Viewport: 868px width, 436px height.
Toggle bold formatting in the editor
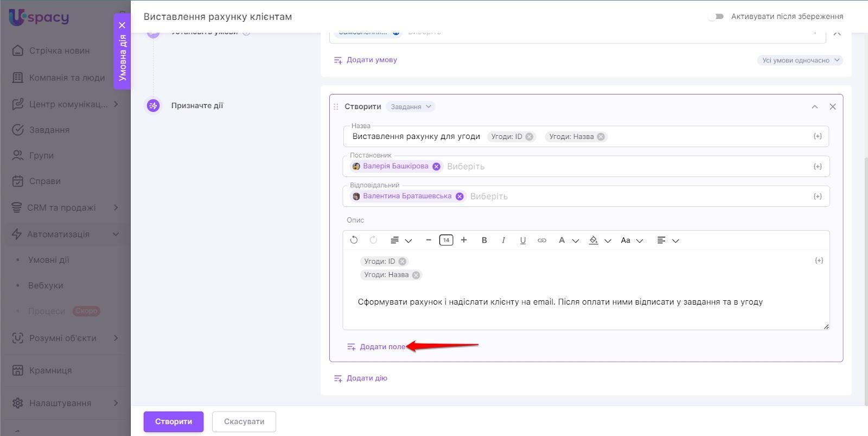[484, 240]
